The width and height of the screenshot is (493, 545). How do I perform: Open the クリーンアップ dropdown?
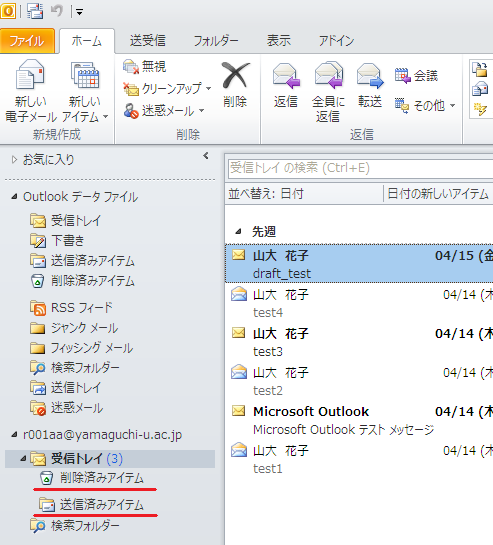tap(167, 88)
